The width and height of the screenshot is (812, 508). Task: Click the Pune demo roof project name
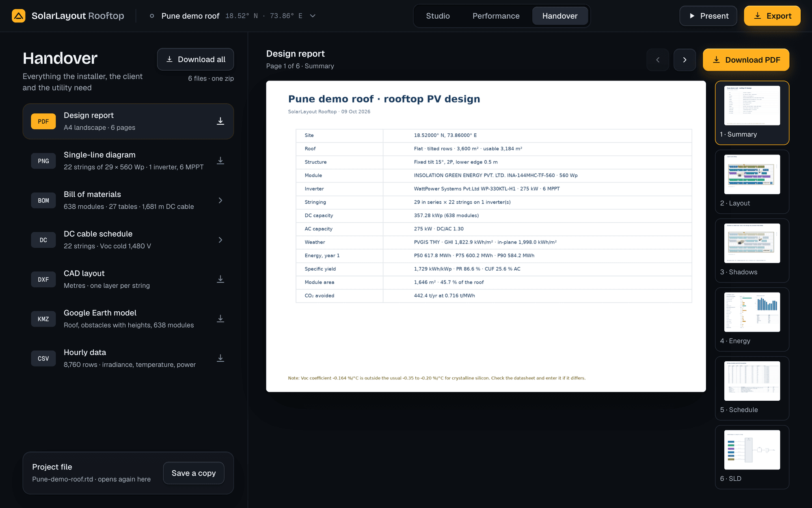coord(190,16)
